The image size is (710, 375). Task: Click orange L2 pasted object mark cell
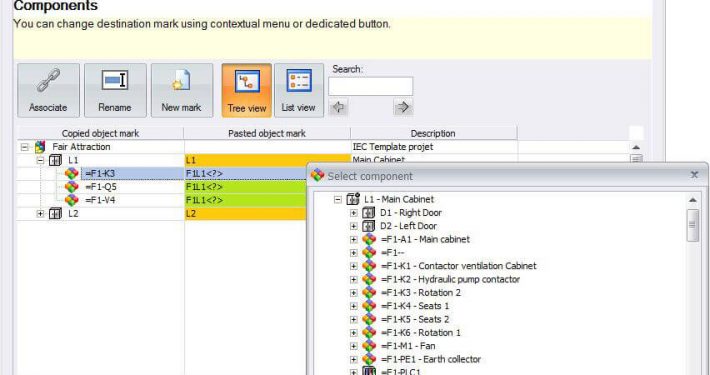[246, 213]
